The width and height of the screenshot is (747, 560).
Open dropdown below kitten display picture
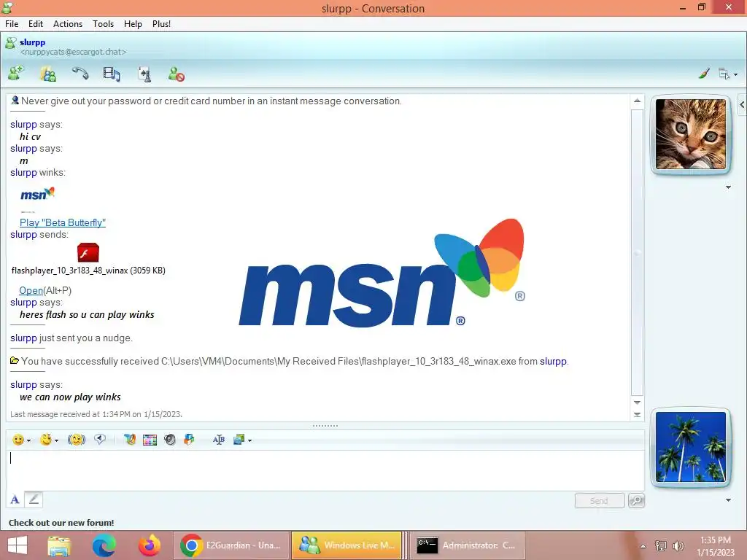click(x=728, y=187)
